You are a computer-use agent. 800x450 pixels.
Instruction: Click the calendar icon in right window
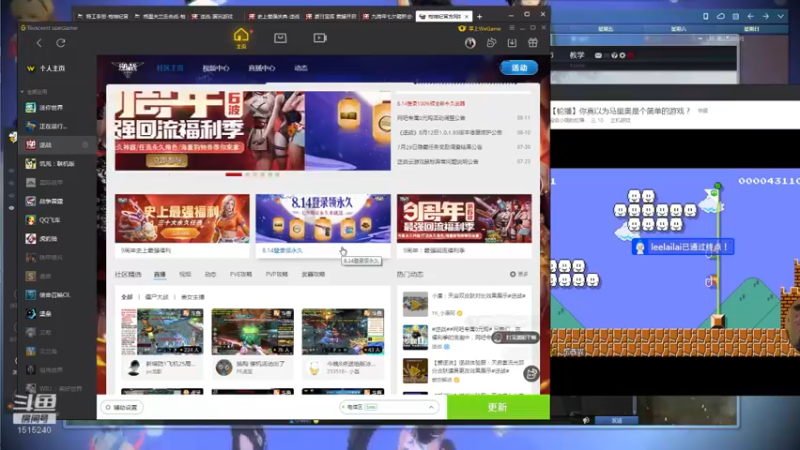click(735, 16)
